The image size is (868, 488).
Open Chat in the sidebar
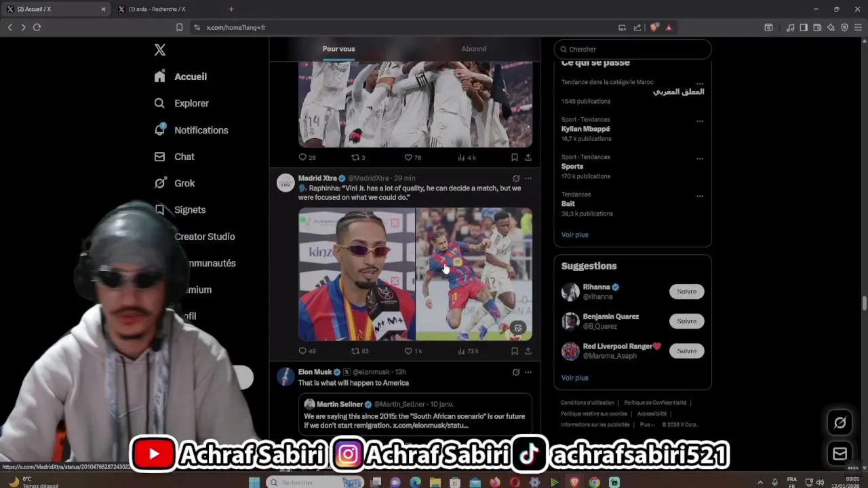coord(174,157)
